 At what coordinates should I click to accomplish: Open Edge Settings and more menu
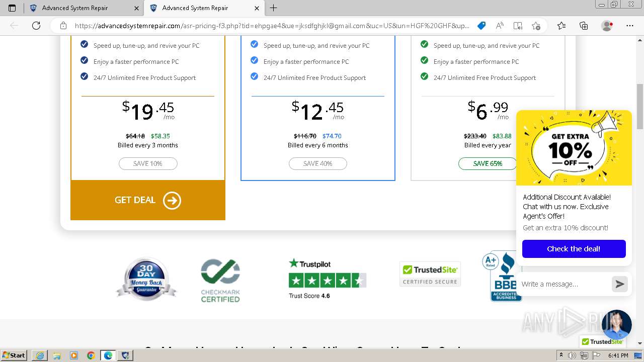coord(630,26)
